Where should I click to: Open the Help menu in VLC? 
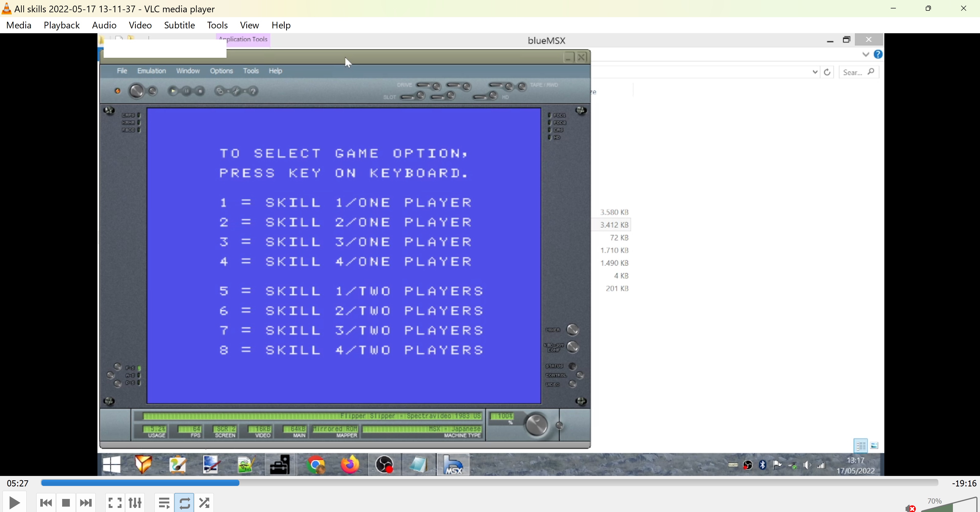point(281,25)
